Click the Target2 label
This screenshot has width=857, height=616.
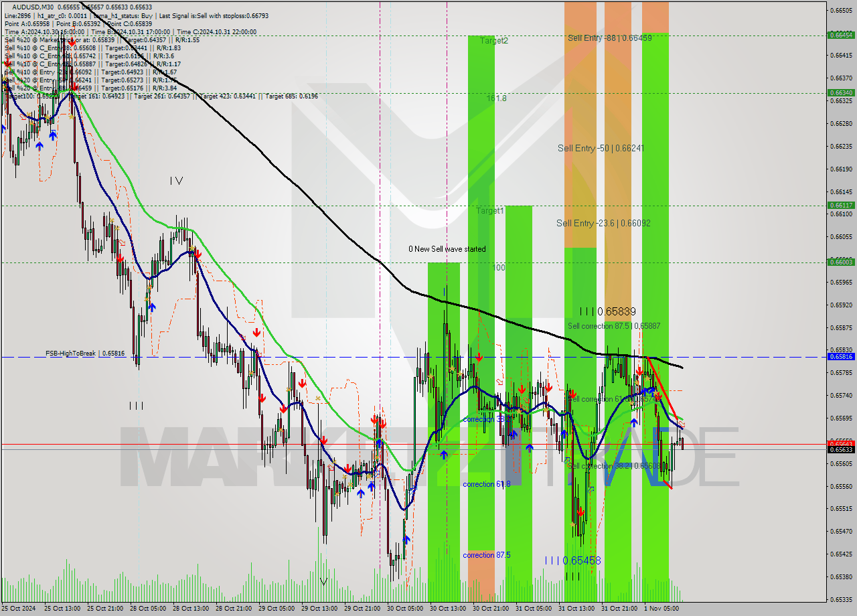(x=494, y=40)
